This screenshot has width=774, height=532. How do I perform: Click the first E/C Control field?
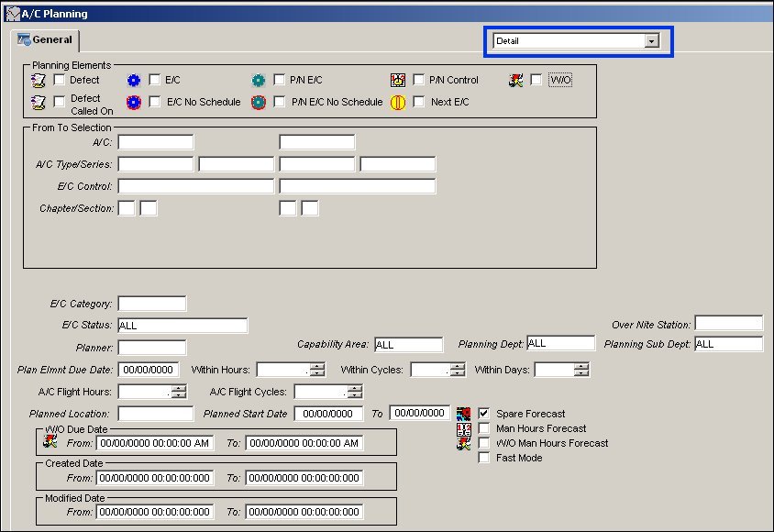196,186
